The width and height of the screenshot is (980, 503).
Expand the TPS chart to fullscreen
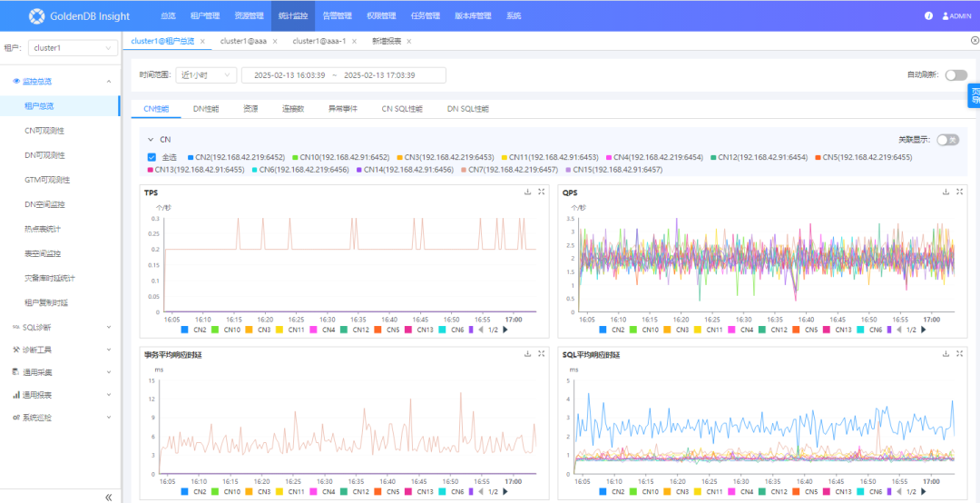541,192
